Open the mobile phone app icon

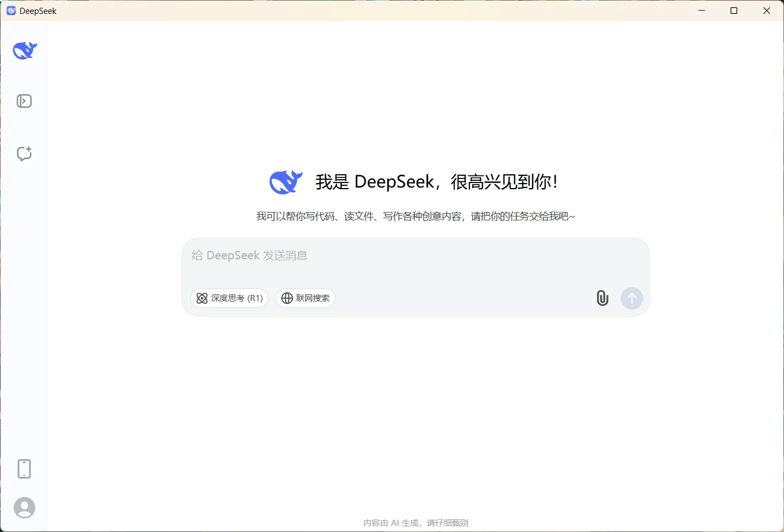[x=24, y=469]
